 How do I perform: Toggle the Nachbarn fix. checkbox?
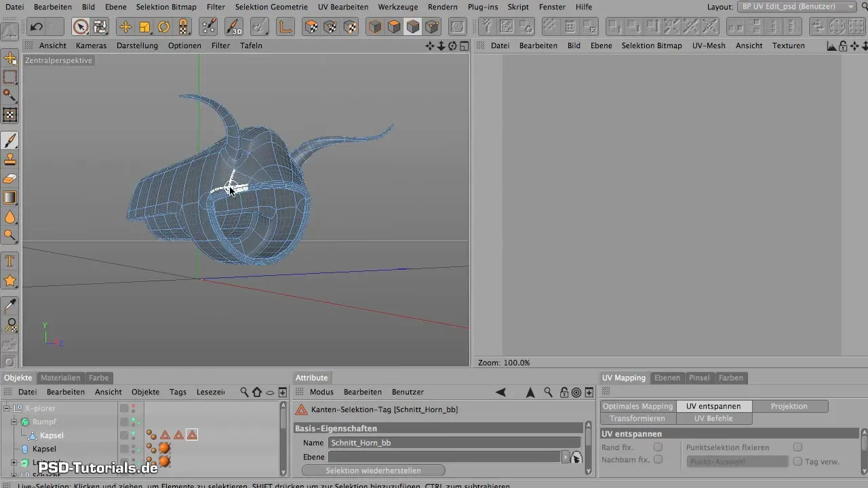pos(658,460)
